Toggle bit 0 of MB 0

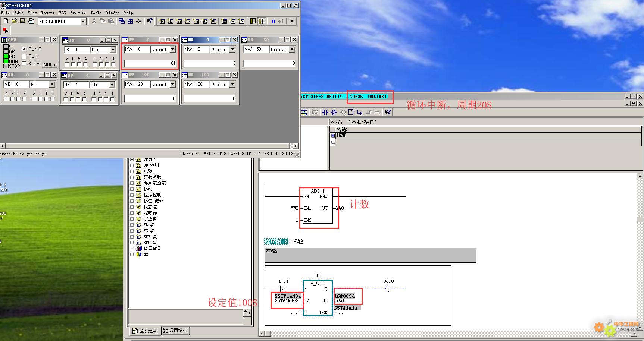point(52,99)
